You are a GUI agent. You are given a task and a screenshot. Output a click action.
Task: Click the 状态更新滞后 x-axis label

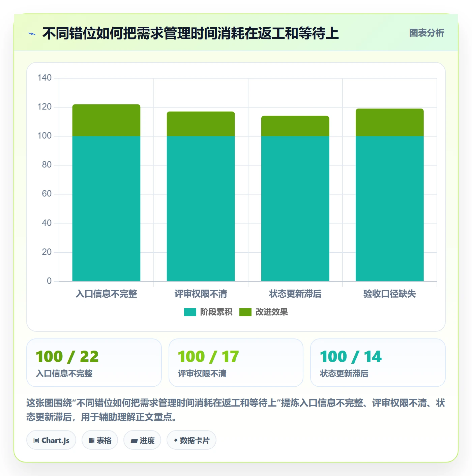[295, 294]
